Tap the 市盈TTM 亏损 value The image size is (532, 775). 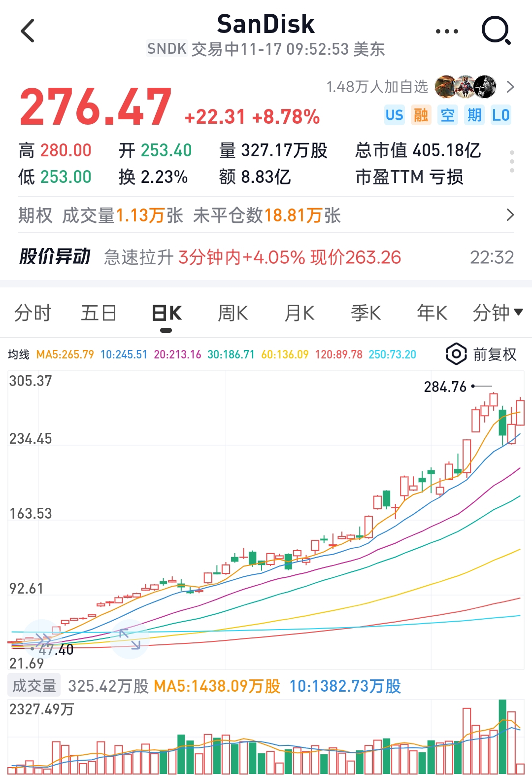[409, 176]
